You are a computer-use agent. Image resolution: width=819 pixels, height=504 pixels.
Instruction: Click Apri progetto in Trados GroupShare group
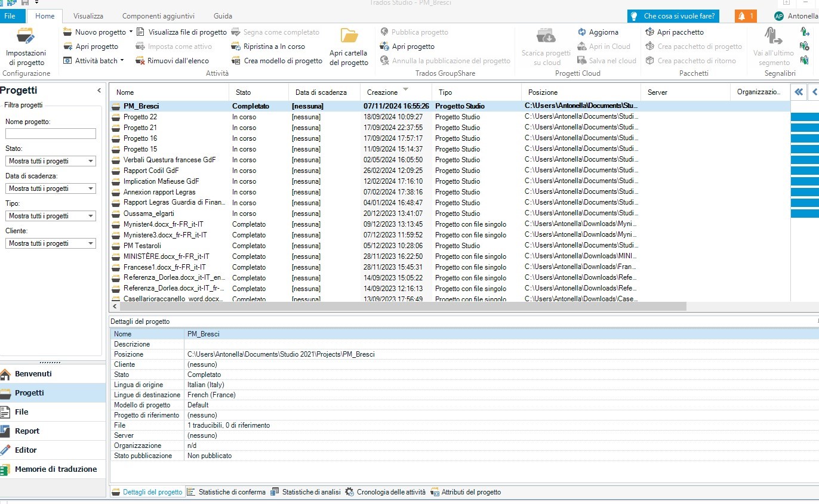[x=407, y=47]
